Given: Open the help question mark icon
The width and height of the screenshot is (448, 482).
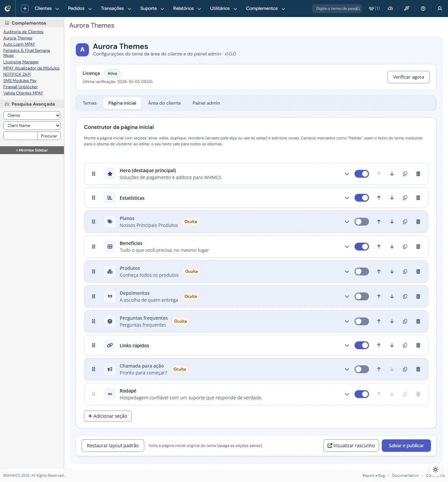Looking at the screenshot, I should tap(423, 9).
